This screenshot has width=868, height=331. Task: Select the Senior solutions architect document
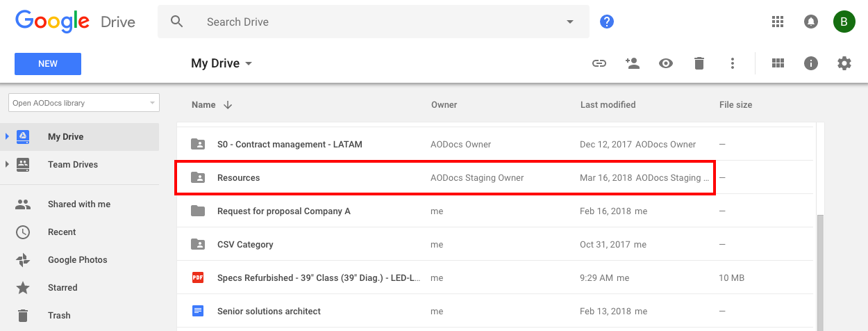click(x=496, y=312)
